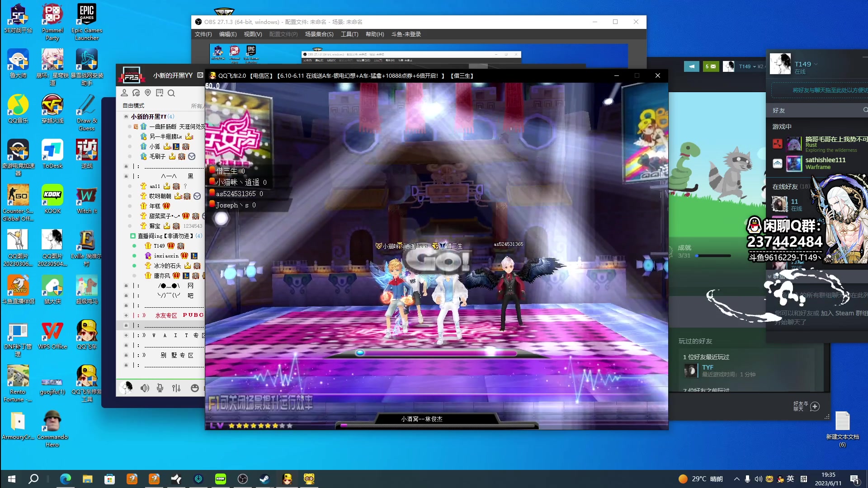Click own avatar at bottom of YY window

pos(126,387)
